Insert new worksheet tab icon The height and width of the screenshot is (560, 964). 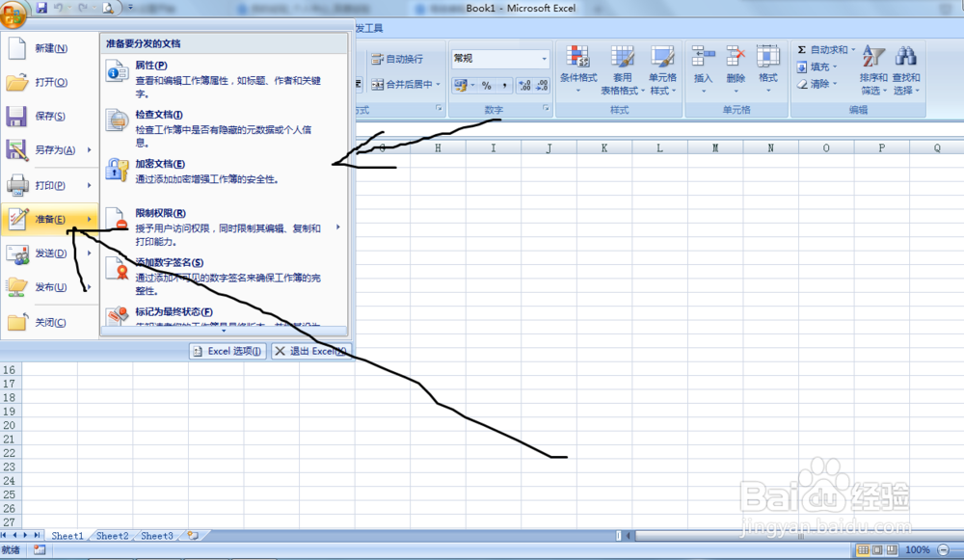193,535
